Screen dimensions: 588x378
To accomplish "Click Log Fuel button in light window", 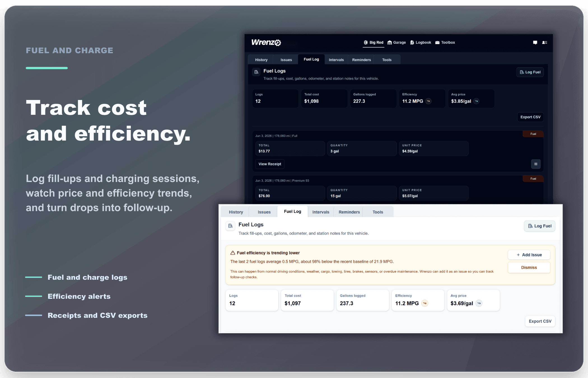I will pyautogui.click(x=540, y=226).
